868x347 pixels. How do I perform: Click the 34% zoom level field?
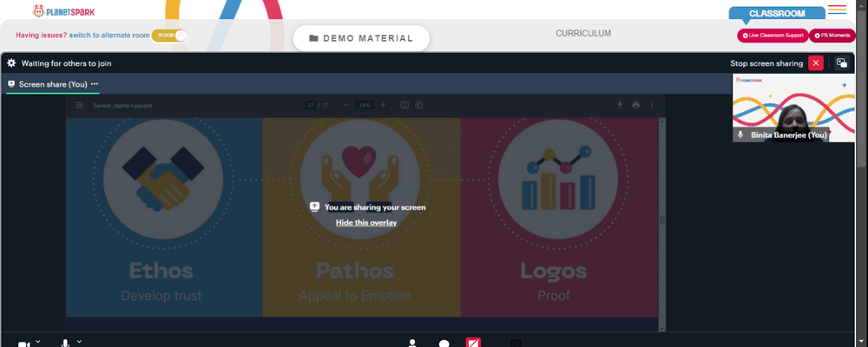[364, 105]
